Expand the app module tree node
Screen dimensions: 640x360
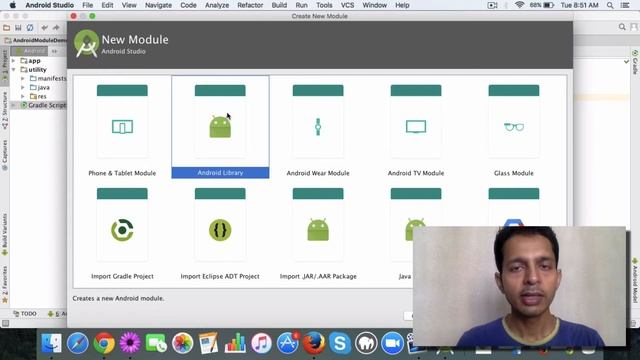pyautogui.click(x=13, y=61)
